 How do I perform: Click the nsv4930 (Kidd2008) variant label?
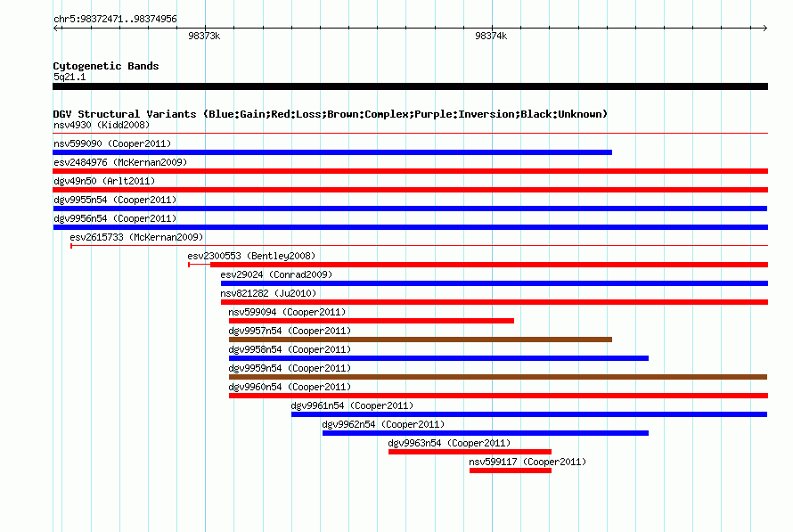(x=102, y=125)
